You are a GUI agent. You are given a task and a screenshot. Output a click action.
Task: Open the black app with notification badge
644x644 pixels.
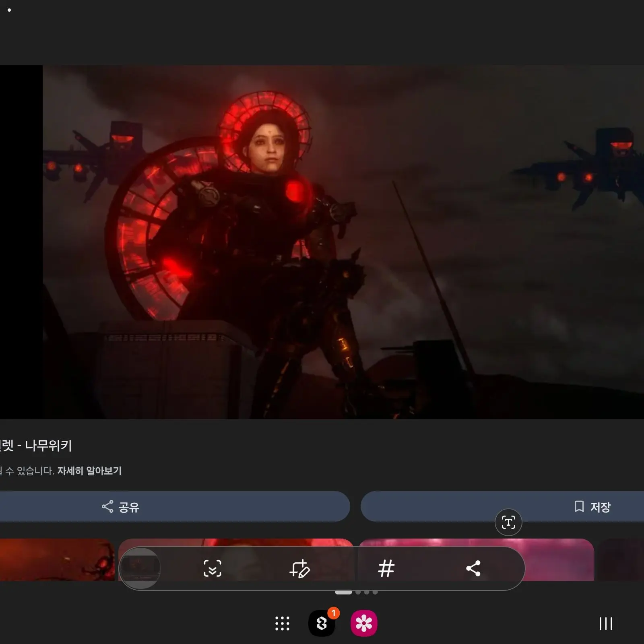tap(322, 623)
